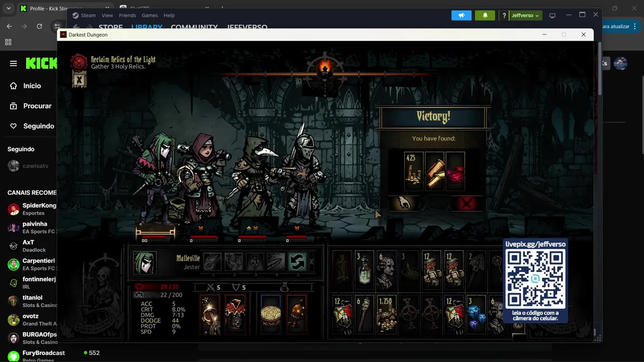Open the paivinha channel in Kick
Screen dimensions: 644x362
[32, 227]
